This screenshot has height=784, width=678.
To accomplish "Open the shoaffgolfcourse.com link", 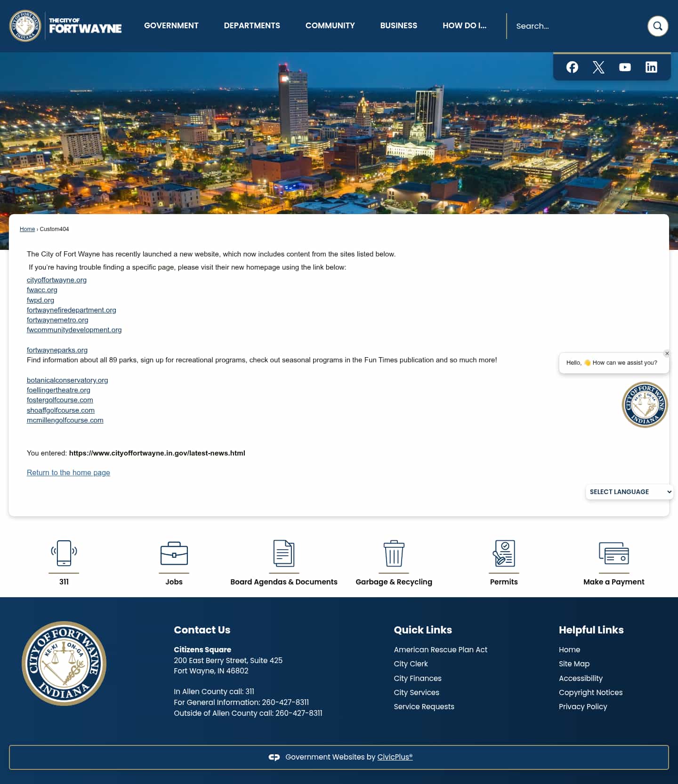I will click(x=61, y=410).
